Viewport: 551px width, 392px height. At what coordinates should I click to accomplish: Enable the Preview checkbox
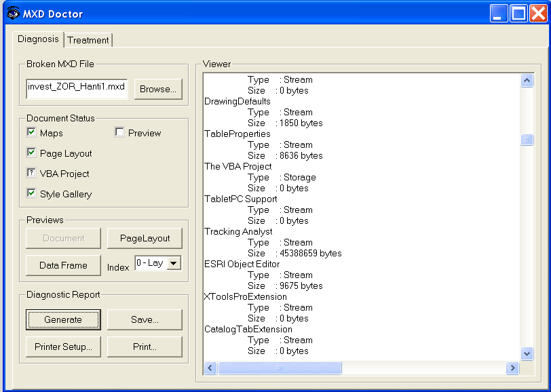[119, 132]
